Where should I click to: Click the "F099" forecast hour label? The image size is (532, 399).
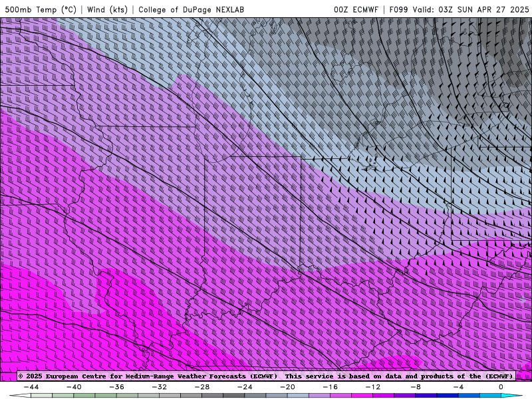click(x=399, y=9)
